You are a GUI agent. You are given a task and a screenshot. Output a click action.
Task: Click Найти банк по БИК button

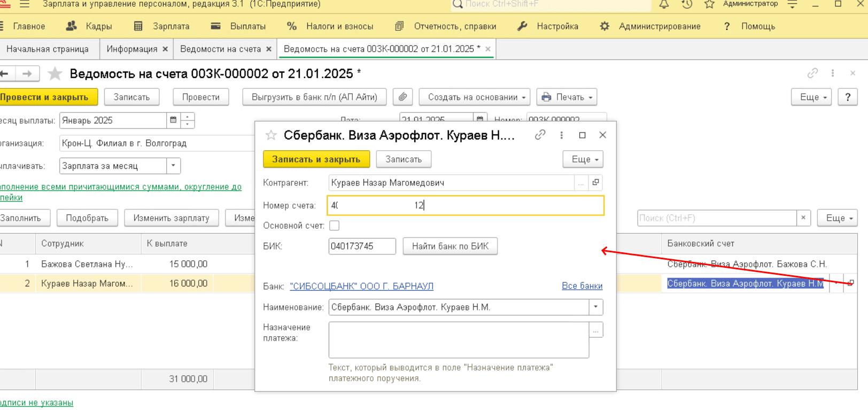point(450,246)
